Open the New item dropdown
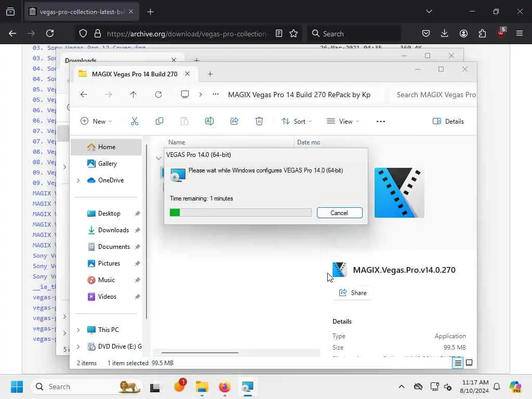The image size is (532, 399). (96, 121)
